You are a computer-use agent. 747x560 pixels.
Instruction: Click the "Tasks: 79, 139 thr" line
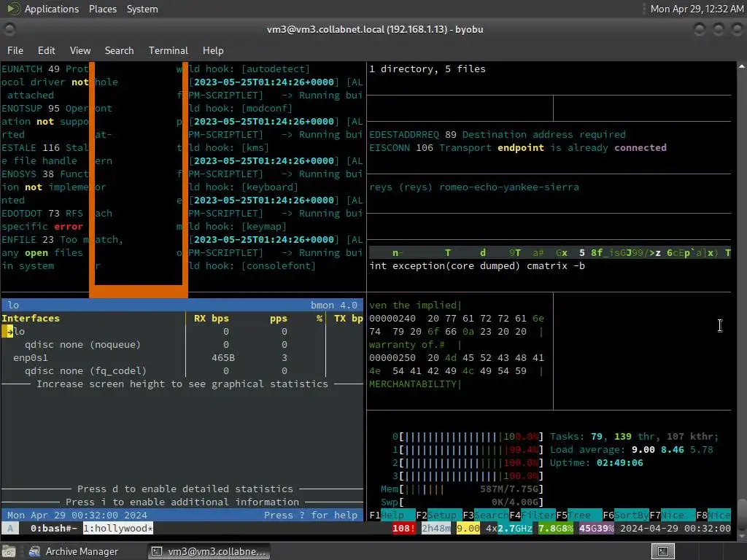tap(635, 437)
